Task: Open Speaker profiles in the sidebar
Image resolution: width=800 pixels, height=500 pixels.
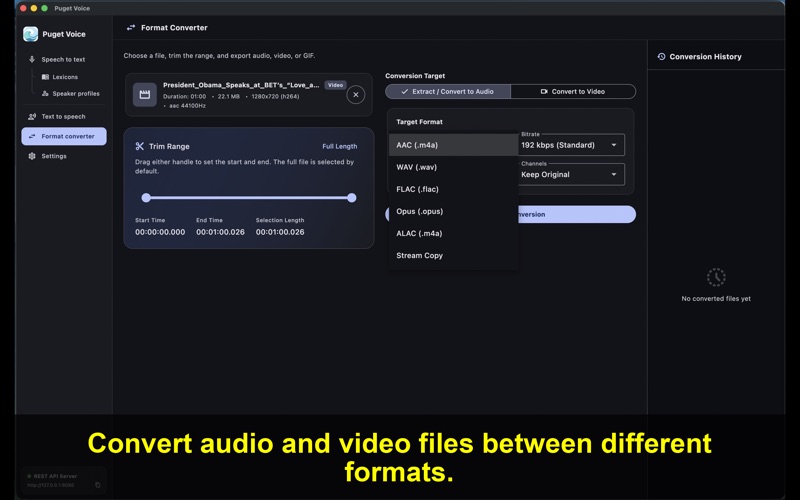Action: (76, 93)
